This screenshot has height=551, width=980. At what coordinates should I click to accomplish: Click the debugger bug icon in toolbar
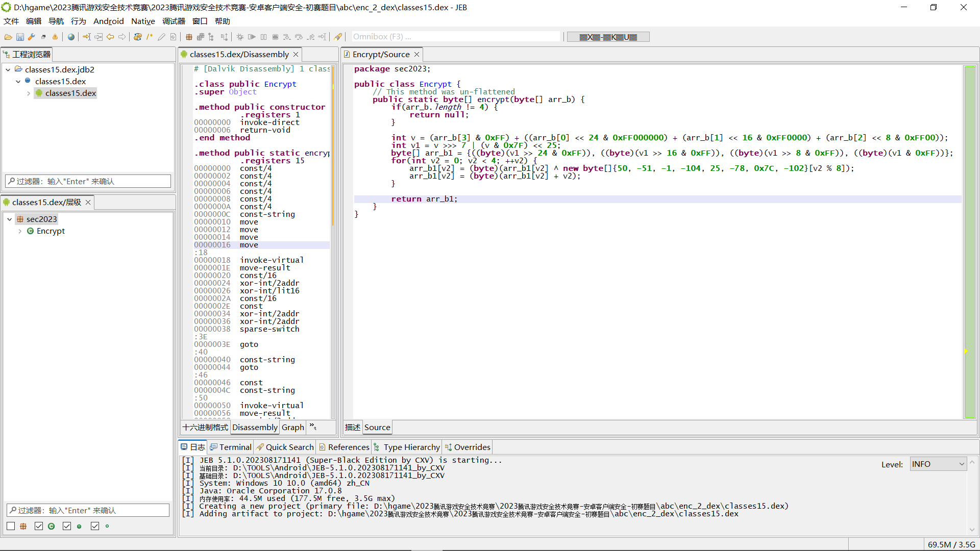(240, 37)
